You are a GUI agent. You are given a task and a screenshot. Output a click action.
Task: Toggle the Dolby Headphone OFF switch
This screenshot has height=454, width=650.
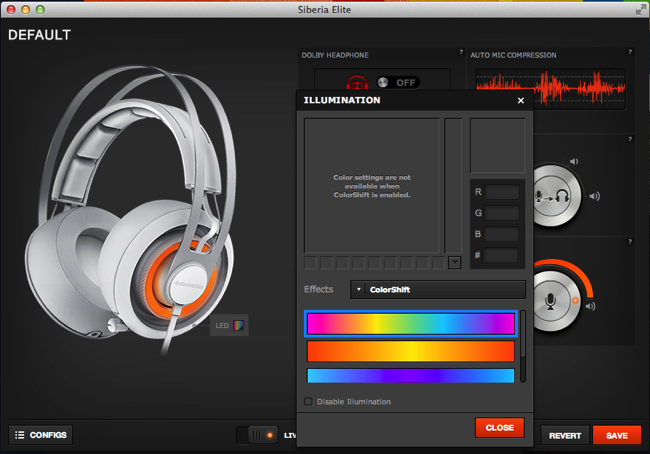(398, 83)
